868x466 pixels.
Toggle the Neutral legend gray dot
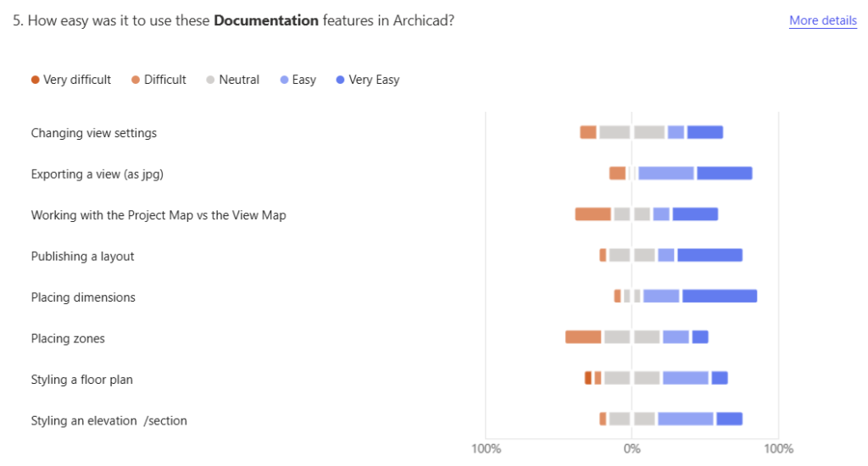point(210,80)
